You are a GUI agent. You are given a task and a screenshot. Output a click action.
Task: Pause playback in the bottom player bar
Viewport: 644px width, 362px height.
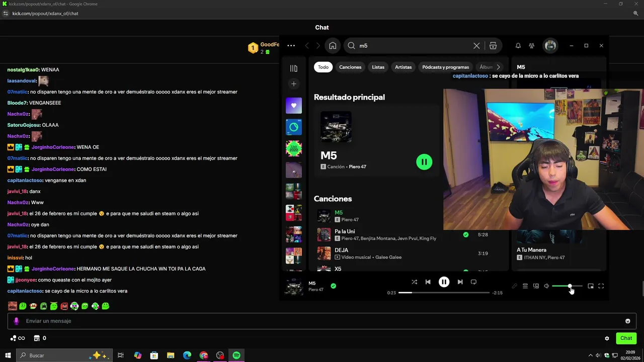tap(444, 282)
